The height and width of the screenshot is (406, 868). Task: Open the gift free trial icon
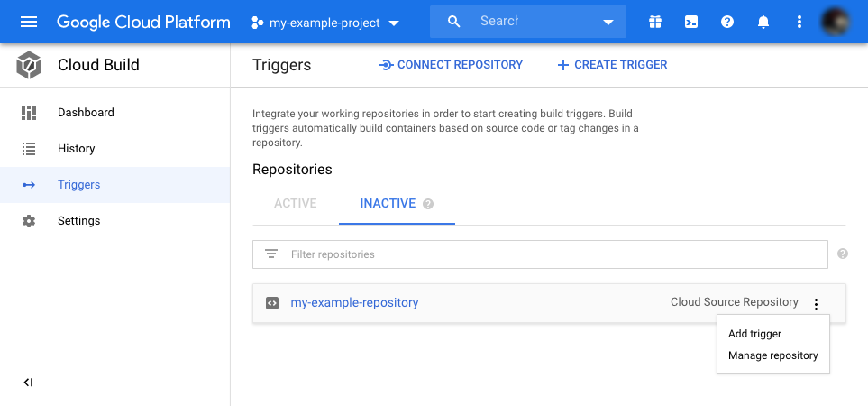(655, 23)
